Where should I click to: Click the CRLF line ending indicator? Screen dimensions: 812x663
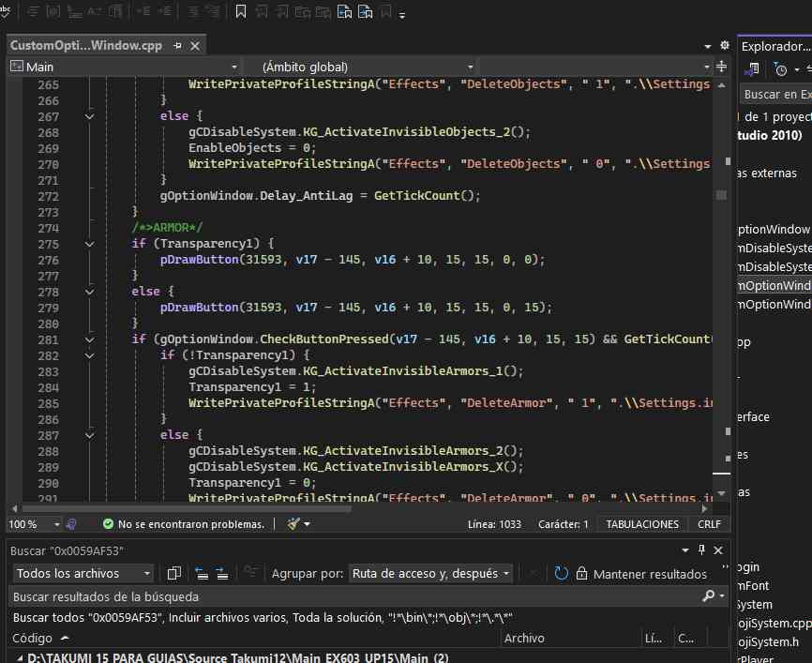(709, 524)
